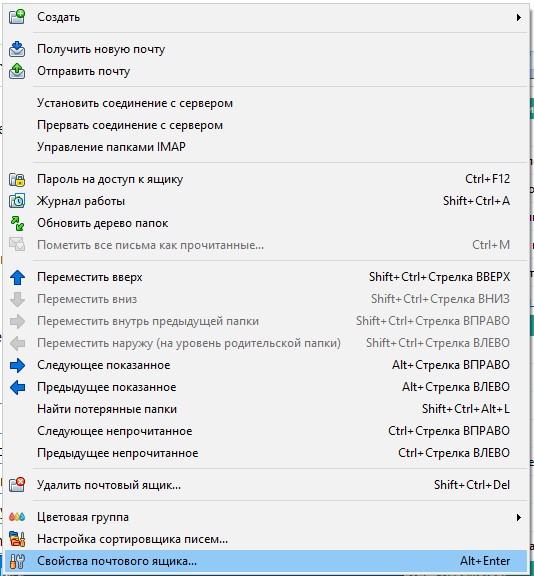The image size is (534, 576).
Task: Click the Удалить почтовый ящик icon
Action: click(x=17, y=485)
